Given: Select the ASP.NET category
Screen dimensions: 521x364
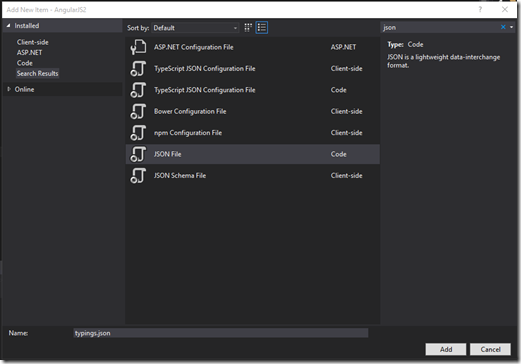Looking at the screenshot, I should [x=30, y=53].
